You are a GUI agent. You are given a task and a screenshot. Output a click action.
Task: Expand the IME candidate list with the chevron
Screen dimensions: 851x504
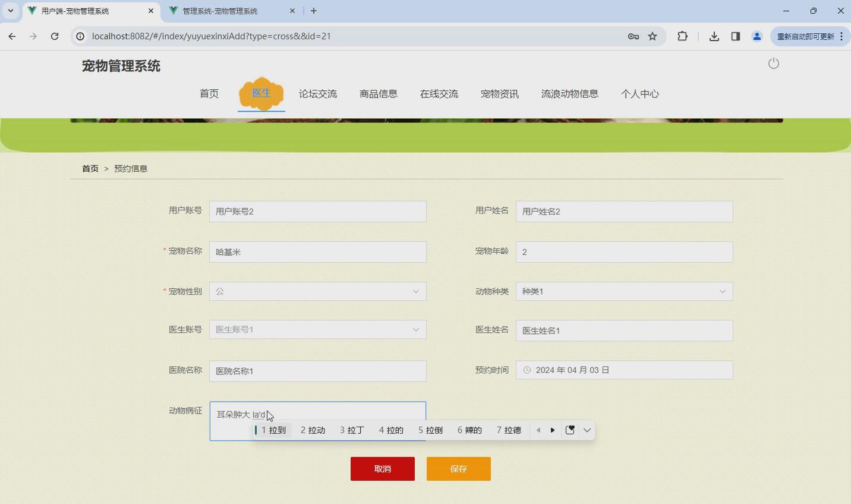pyautogui.click(x=587, y=430)
